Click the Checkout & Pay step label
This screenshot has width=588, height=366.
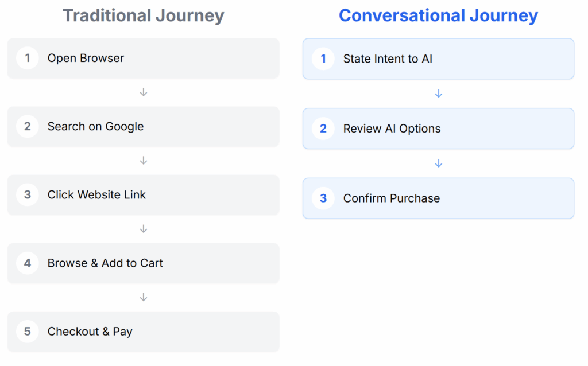90,331
